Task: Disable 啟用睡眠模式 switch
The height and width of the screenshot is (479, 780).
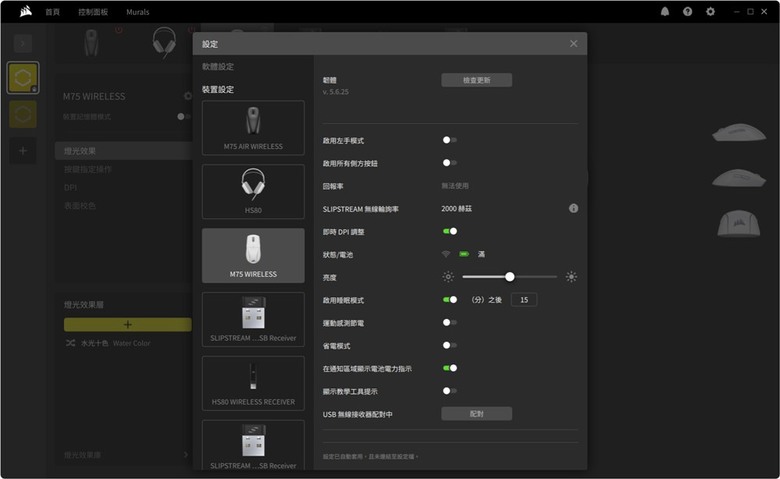Action: [450, 299]
